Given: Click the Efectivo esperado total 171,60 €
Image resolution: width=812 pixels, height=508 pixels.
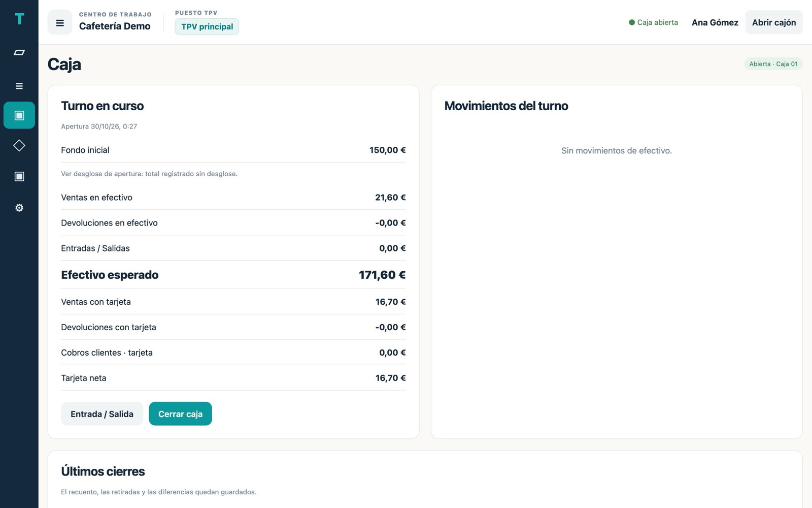Looking at the screenshot, I should click(382, 275).
